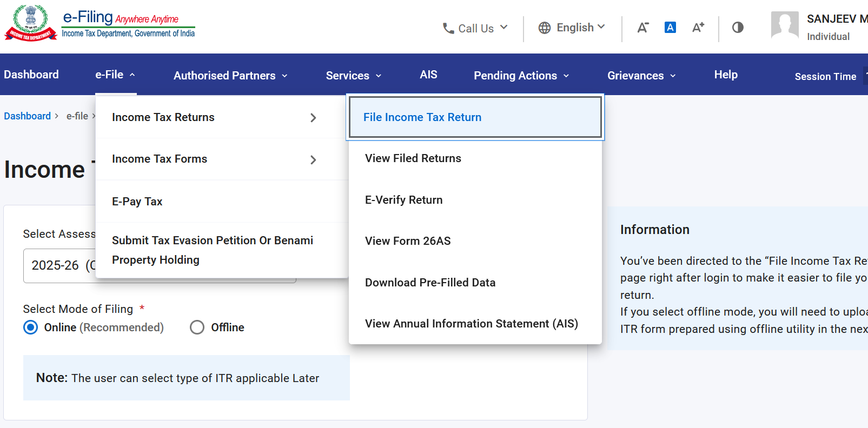The height and width of the screenshot is (428, 868).
Task: Open the AIS menu item
Action: (x=428, y=75)
